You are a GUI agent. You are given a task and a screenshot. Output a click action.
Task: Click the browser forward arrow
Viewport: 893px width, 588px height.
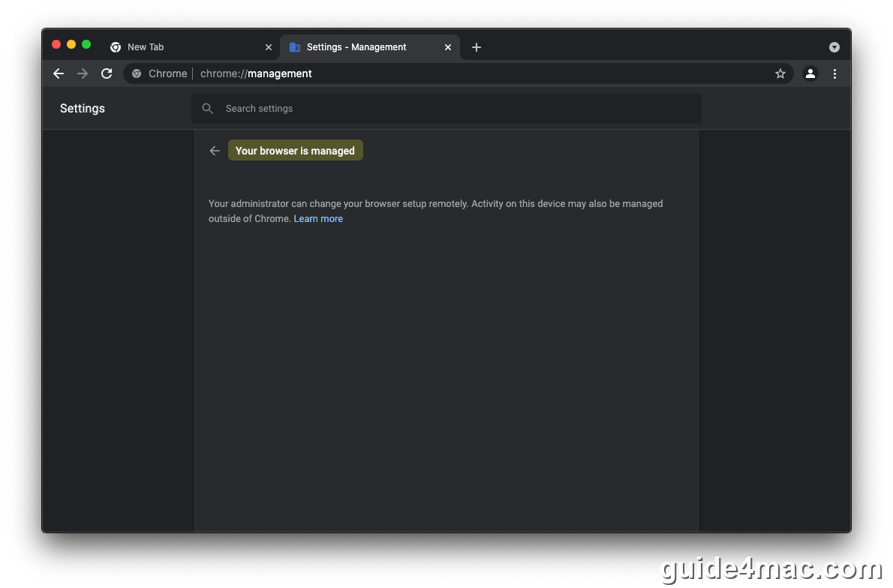(x=83, y=73)
